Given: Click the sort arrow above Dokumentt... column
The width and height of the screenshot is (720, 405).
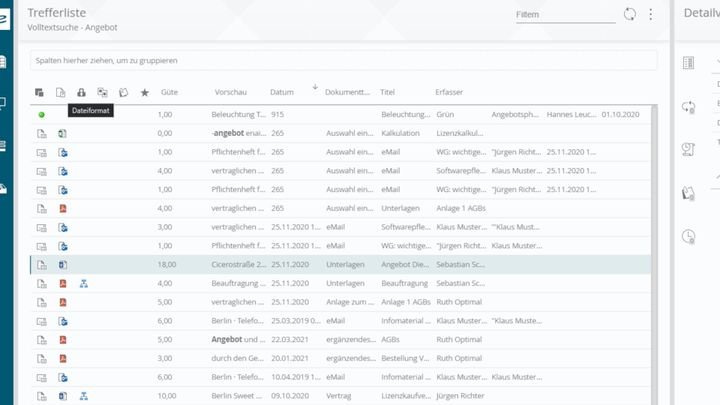Looking at the screenshot, I should (315, 87).
